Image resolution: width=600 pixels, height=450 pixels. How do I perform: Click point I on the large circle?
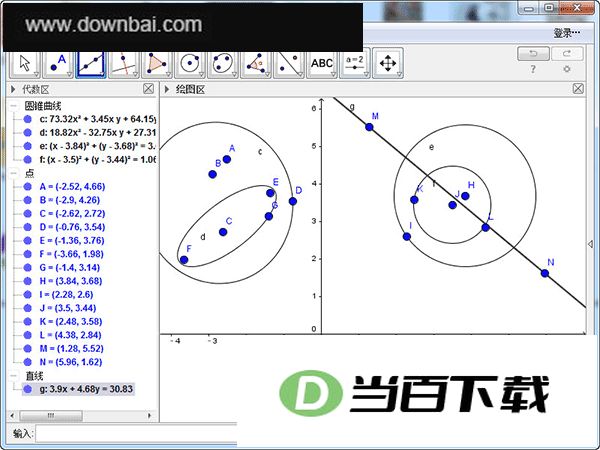click(407, 237)
